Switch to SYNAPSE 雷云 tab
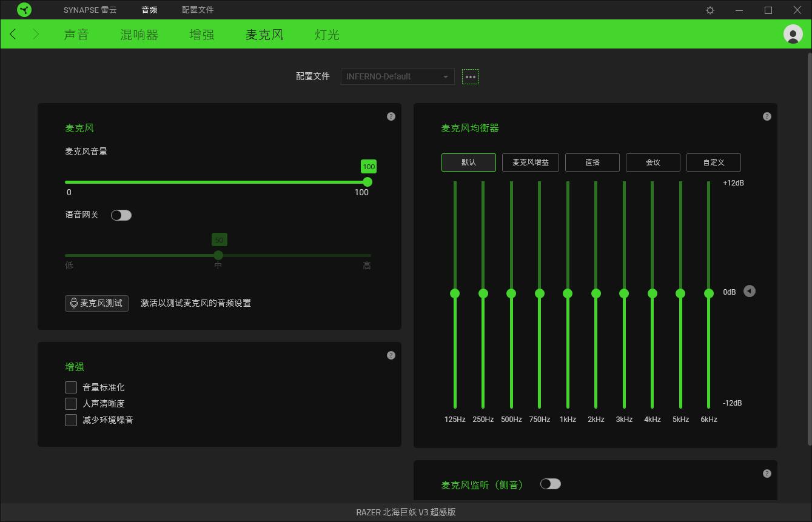The height and width of the screenshot is (522, 812). point(90,10)
